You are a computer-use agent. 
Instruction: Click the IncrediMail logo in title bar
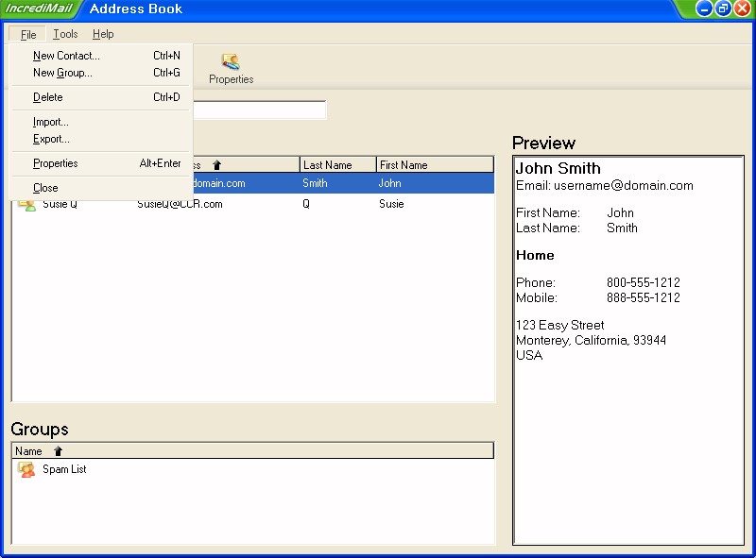click(41, 8)
